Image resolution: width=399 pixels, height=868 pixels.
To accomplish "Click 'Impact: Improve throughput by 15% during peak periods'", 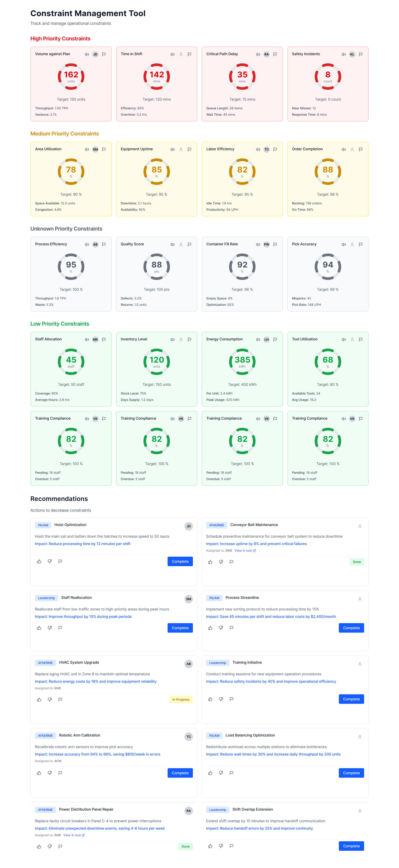I will click(83, 616).
